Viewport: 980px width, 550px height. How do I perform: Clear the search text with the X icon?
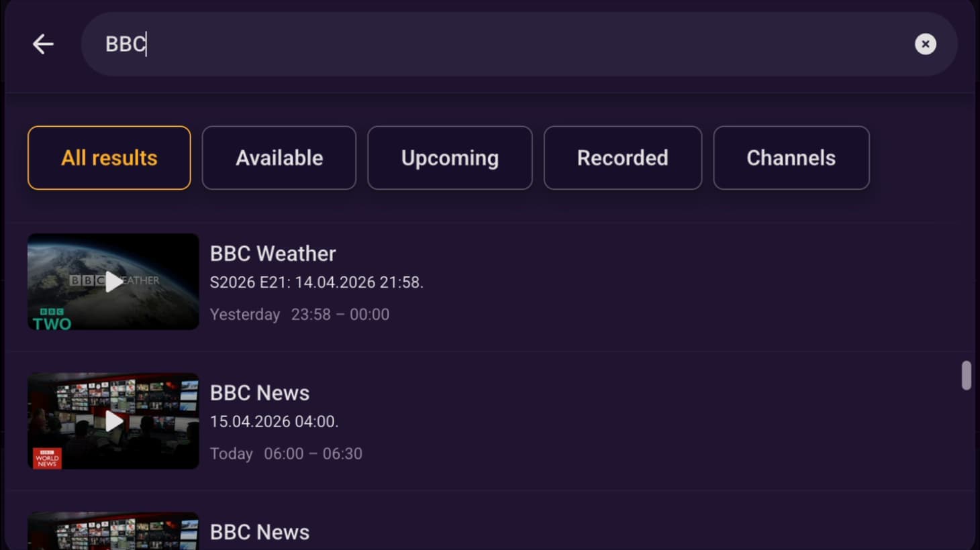coord(925,44)
